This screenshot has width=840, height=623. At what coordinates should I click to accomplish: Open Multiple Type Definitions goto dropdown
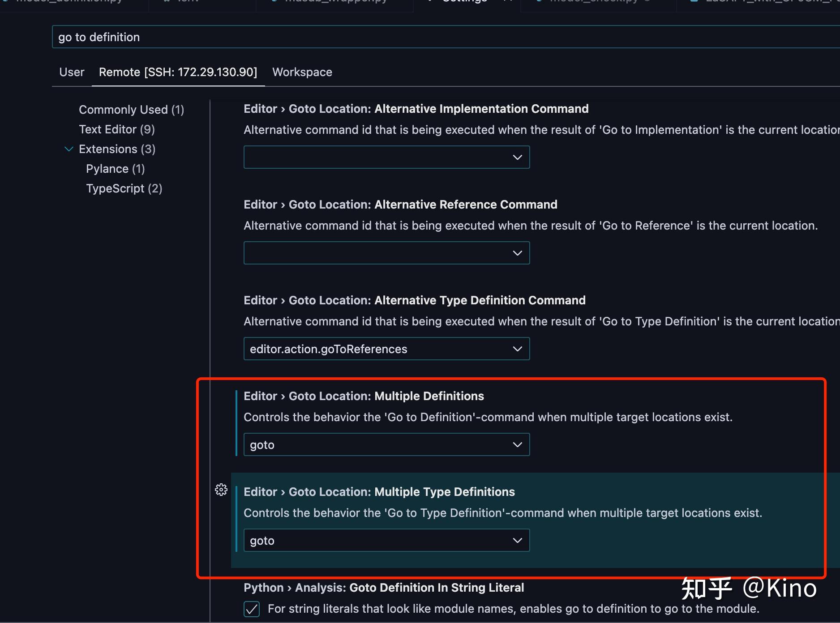tap(386, 540)
